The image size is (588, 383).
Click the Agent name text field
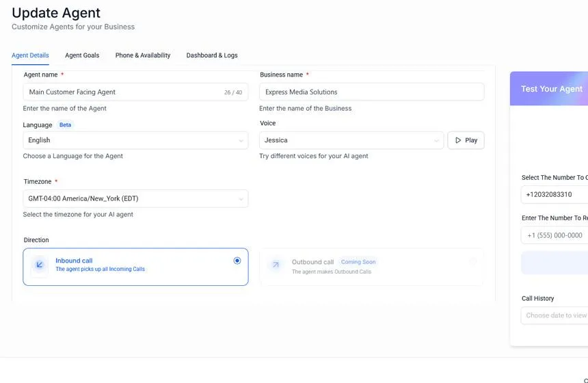123,92
